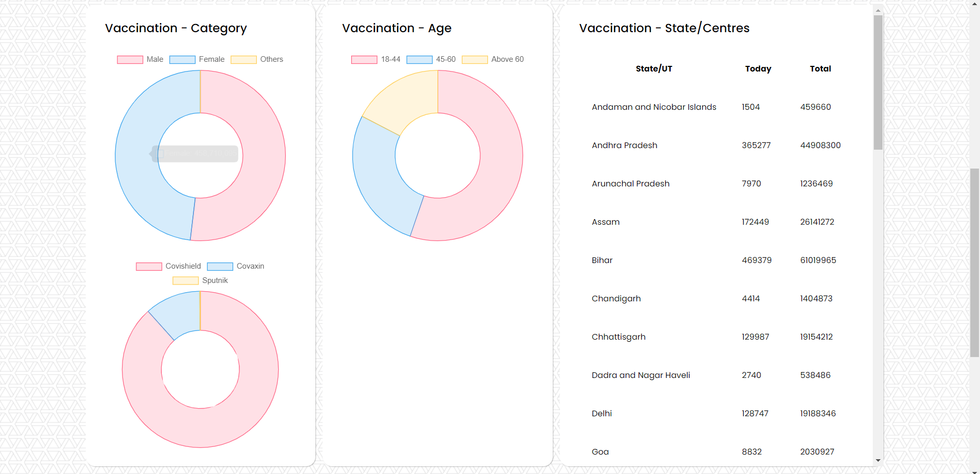
Task: Hide the Female dataset via legend
Action: tap(197, 59)
